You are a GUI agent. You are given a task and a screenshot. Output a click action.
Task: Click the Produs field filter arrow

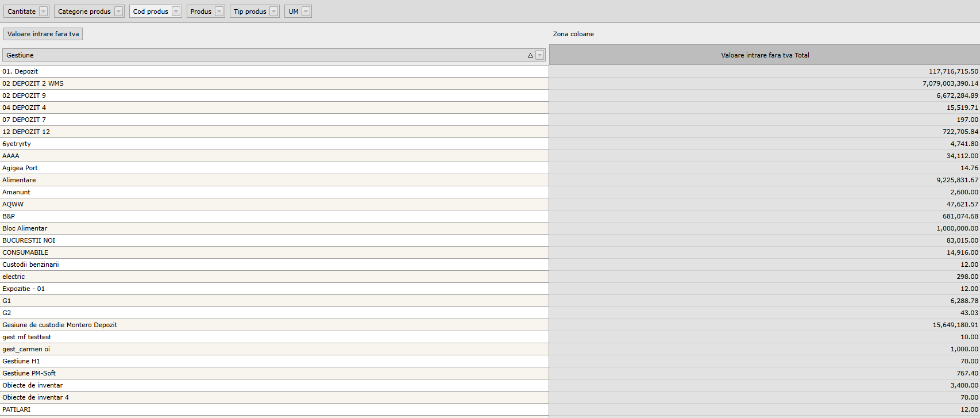pyautogui.click(x=219, y=11)
